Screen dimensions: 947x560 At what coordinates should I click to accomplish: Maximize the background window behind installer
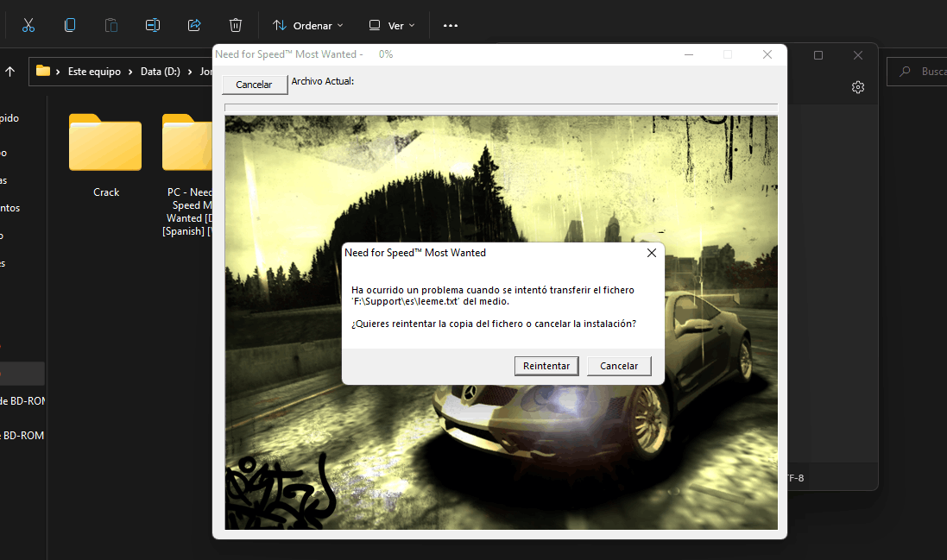[x=818, y=55]
